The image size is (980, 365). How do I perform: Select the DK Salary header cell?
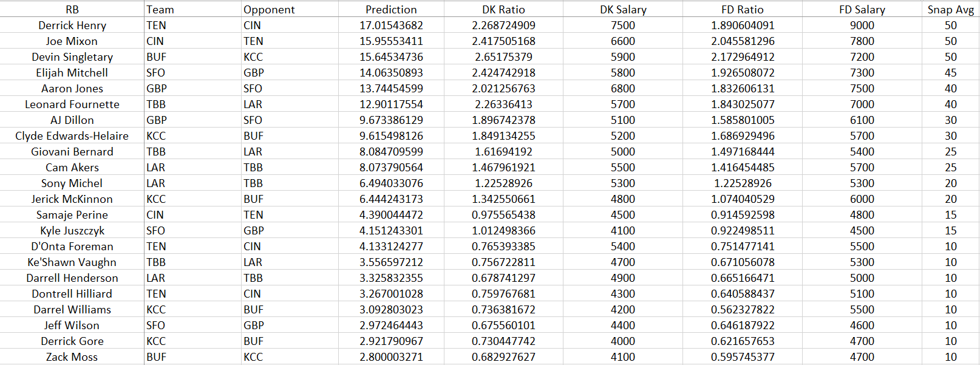623,9
